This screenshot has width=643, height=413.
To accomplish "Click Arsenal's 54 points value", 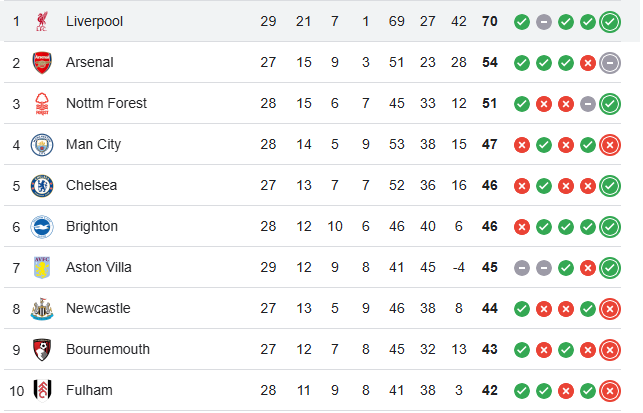I will click(490, 62).
